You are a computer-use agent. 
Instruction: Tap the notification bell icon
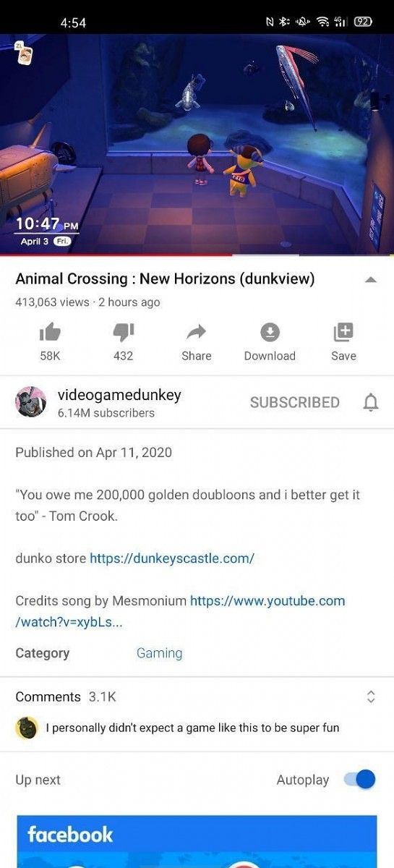pyautogui.click(x=370, y=403)
